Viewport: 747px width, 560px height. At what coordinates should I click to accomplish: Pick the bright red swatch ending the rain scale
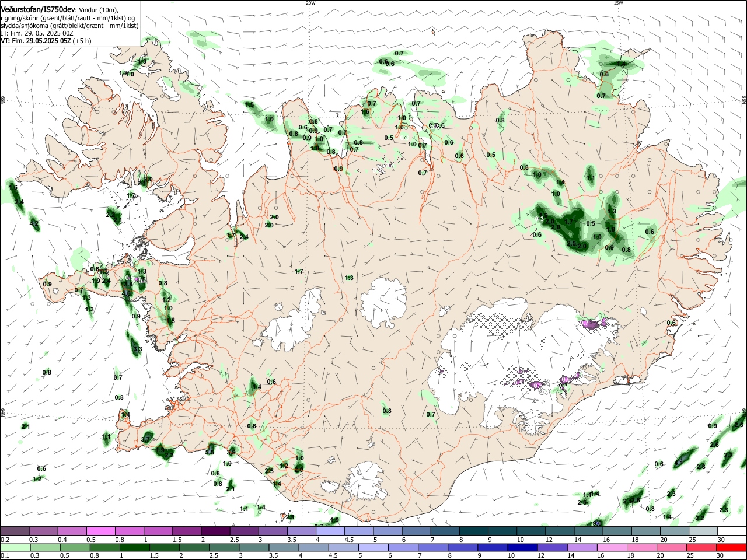(732, 548)
